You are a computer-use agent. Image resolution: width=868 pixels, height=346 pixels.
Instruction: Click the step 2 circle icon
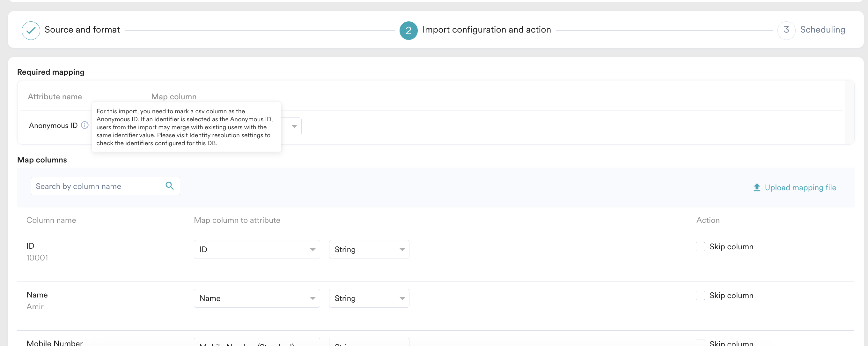(x=408, y=30)
